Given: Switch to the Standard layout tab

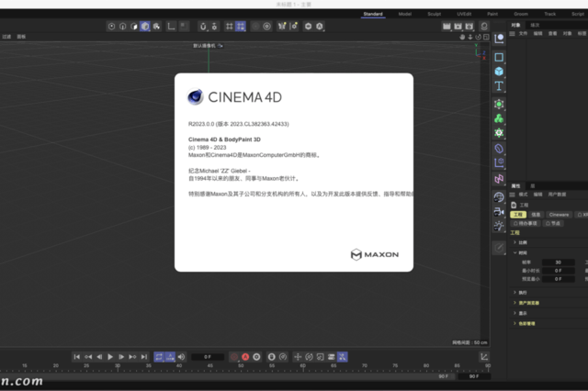Looking at the screenshot, I should coord(373,14).
